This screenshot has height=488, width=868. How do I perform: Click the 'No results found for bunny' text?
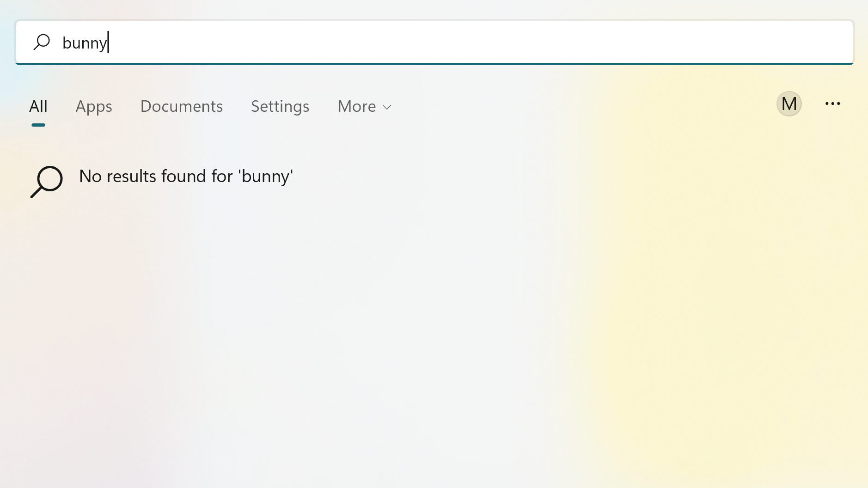point(185,176)
